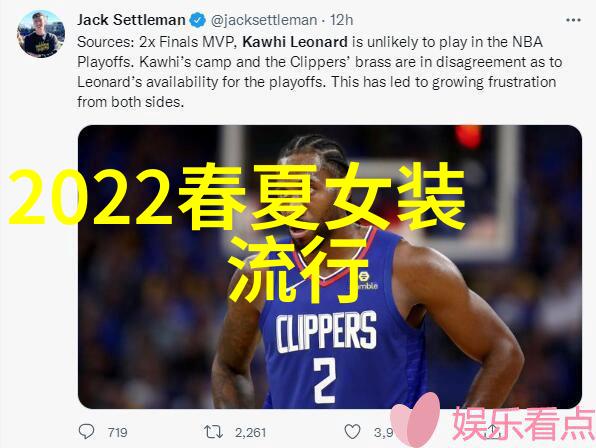Click bold Kawhi Leonard text in tweet
This screenshot has height=448, width=596.
(295, 42)
